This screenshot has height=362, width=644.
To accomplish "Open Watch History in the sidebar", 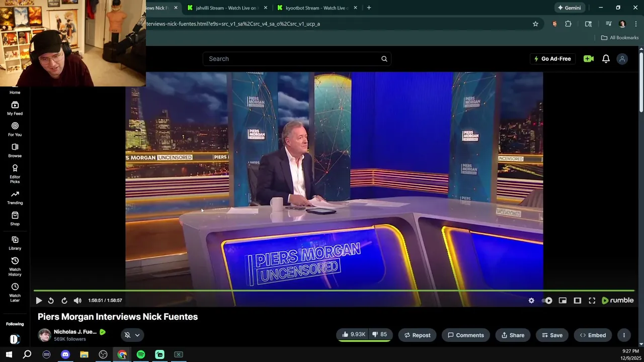I will point(15,266).
